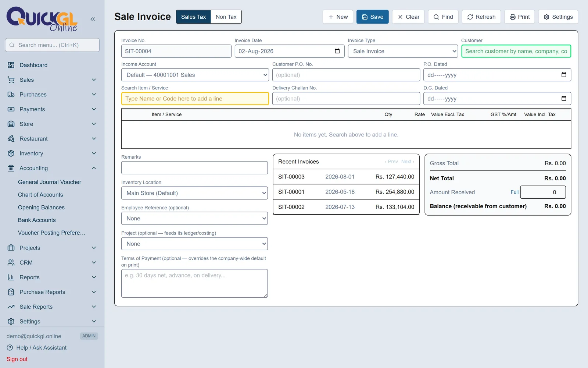Switch to Sales Tax mode
588x368 pixels.
pos(193,17)
